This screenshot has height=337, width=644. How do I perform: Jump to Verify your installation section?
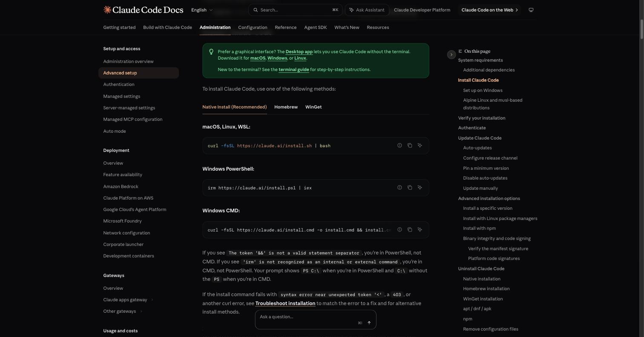[x=482, y=118]
